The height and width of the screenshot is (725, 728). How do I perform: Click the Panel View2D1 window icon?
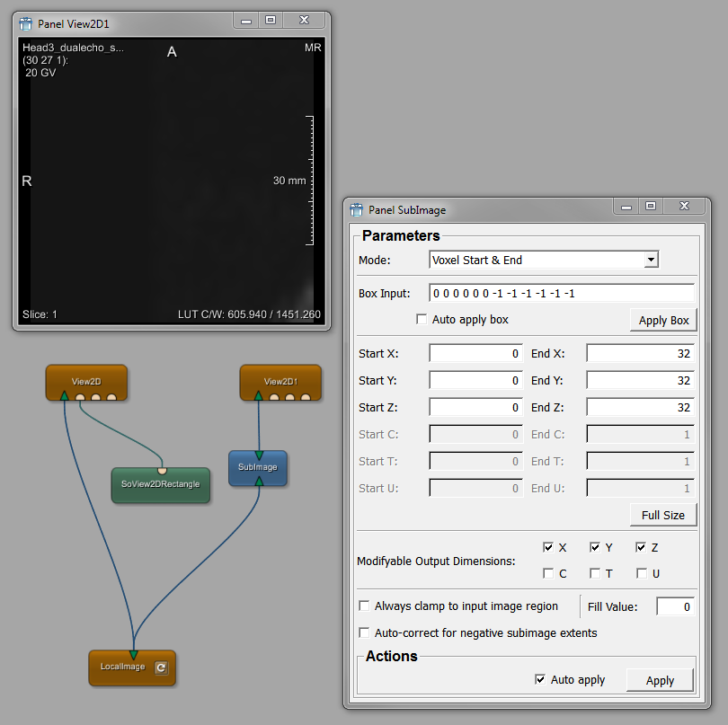[x=25, y=22]
